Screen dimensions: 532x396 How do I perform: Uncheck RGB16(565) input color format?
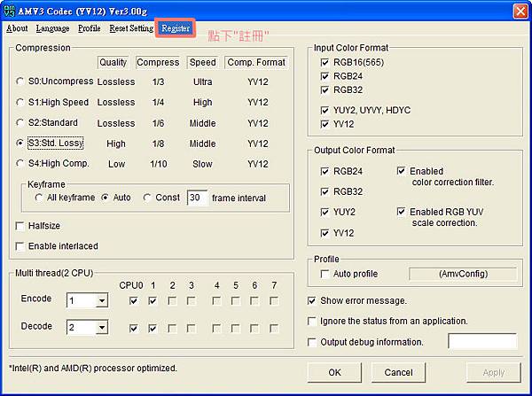pos(324,63)
